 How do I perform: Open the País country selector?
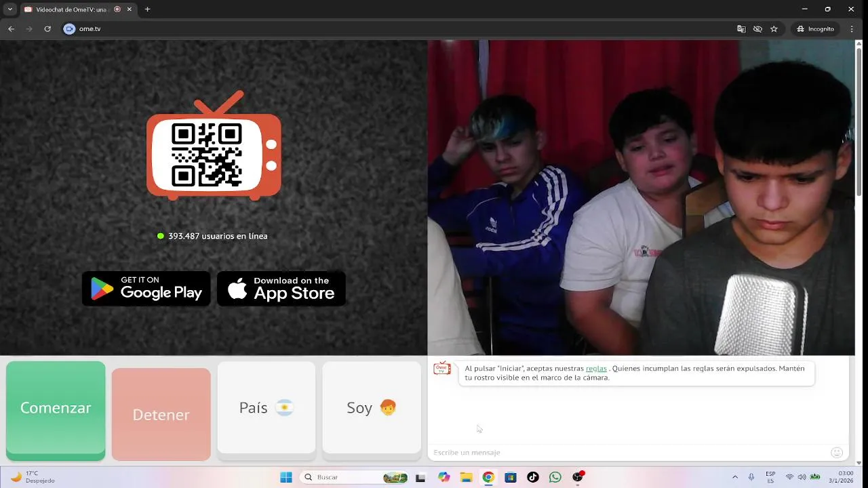click(266, 407)
